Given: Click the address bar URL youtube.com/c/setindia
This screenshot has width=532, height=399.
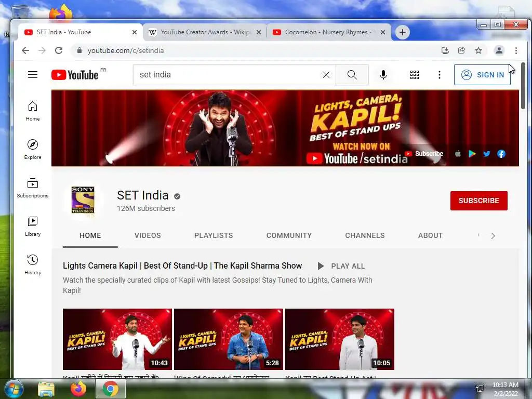Looking at the screenshot, I should (x=126, y=50).
